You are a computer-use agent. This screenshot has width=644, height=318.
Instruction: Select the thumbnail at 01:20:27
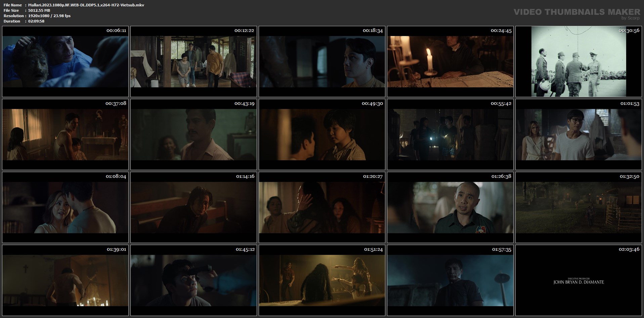322,207
